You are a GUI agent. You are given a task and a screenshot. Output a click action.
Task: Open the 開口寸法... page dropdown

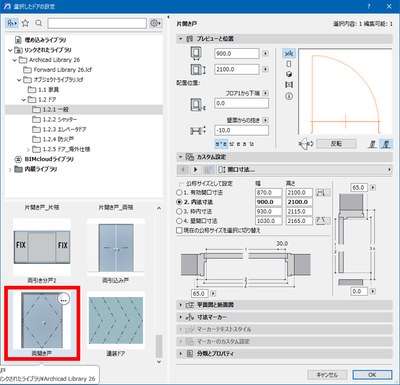[x=304, y=170]
